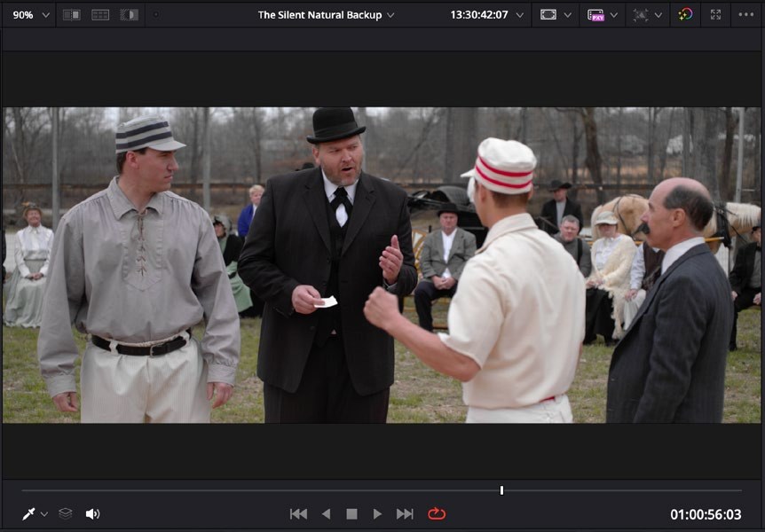Open the 90% viewer zoom dropdown
The image size is (765, 532).
[31, 15]
